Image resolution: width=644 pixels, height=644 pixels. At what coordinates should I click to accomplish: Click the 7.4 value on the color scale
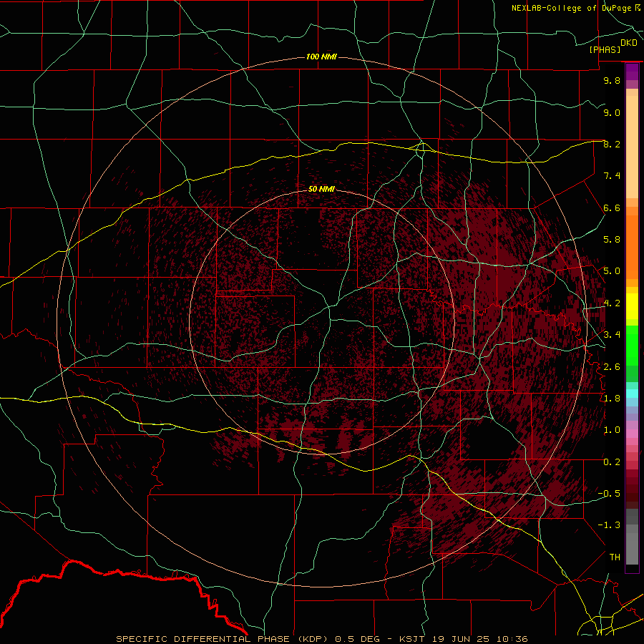[612, 176]
